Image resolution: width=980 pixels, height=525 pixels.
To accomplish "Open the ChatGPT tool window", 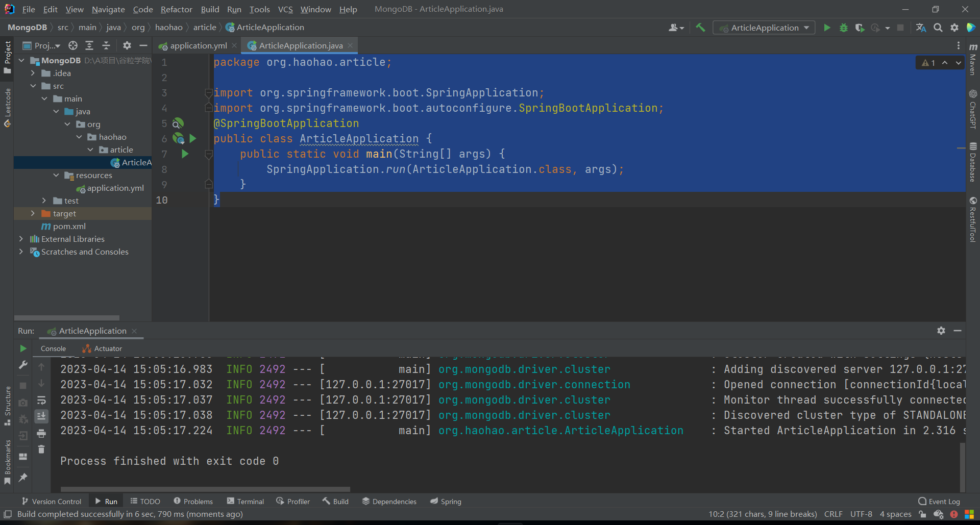I will point(973,109).
